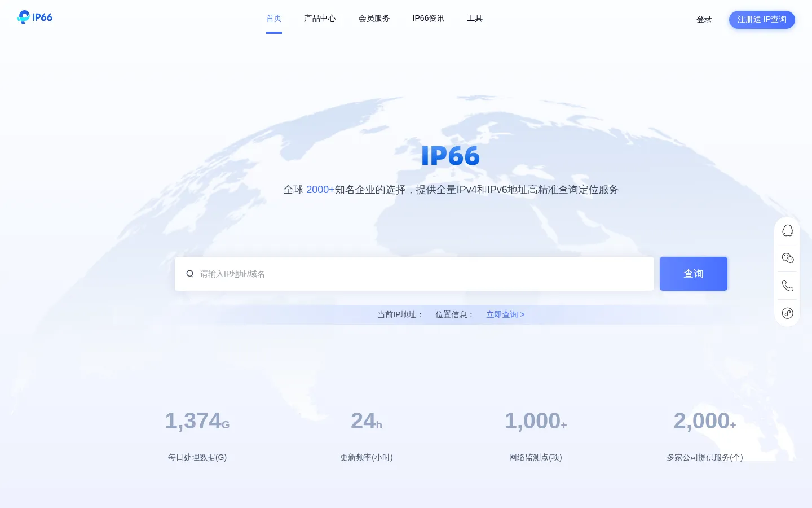Click the 2000+ highlighted text

coord(320,190)
